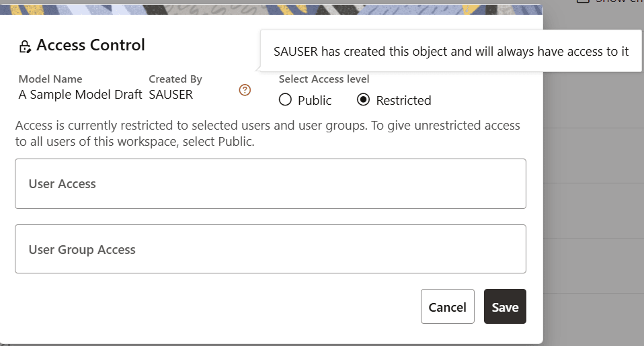Click the dimmed backdrop right of dialog
This screenshot has height=346, width=644.
[593, 202]
